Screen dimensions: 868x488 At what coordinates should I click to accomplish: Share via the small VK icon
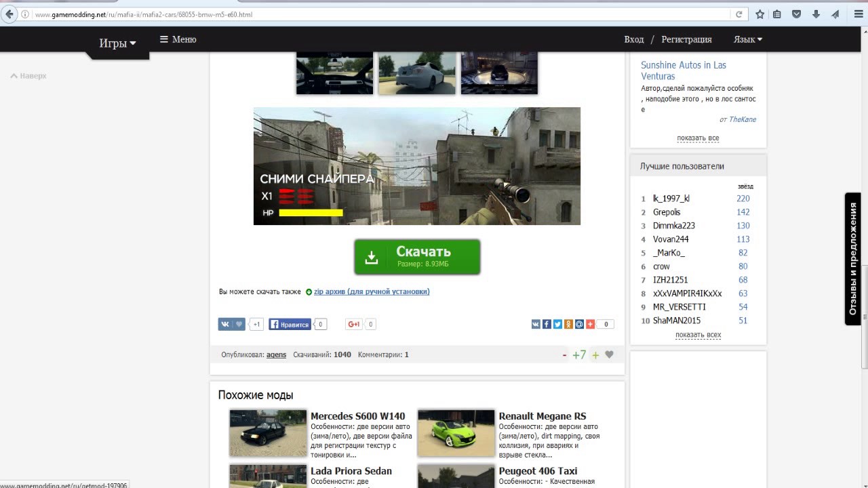pos(536,325)
